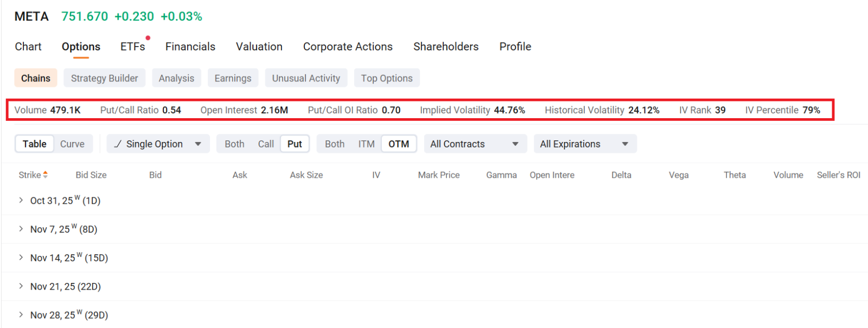
Task: Expand Nov 28, 25 expiration row chevron
Action: (21, 314)
